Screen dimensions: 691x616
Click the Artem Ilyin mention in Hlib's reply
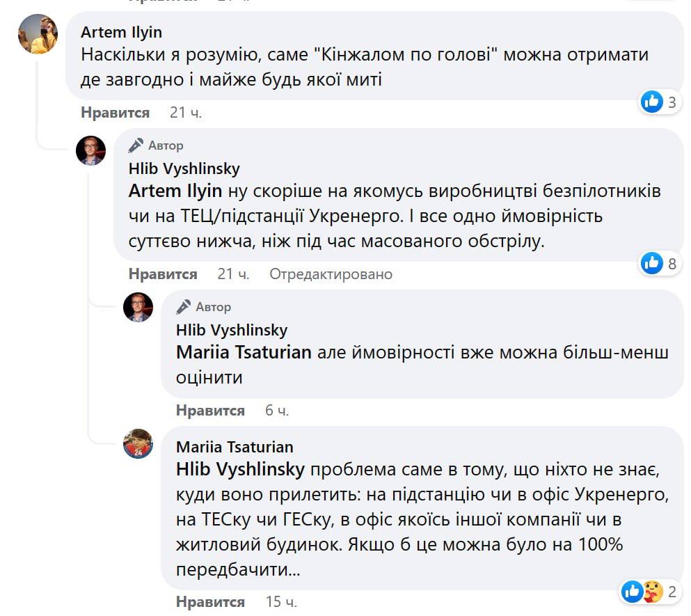point(175,191)
